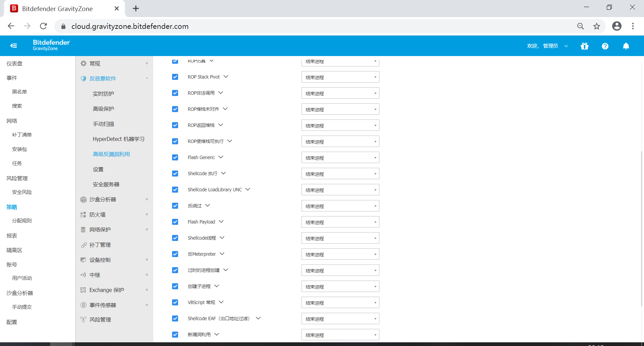Open the notifications bell
The width and height of the screenshot is (644, 346).
click(626, 46)
